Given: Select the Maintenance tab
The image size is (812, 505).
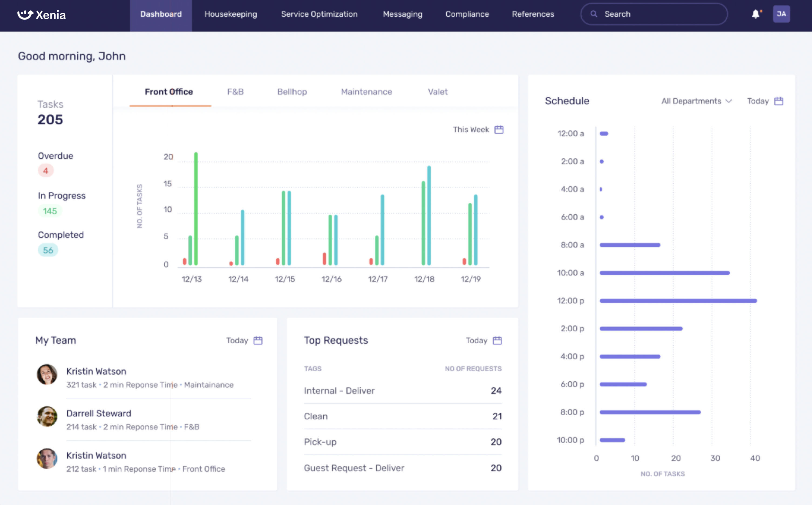Looking at the screenshot, I should (366, 92).
